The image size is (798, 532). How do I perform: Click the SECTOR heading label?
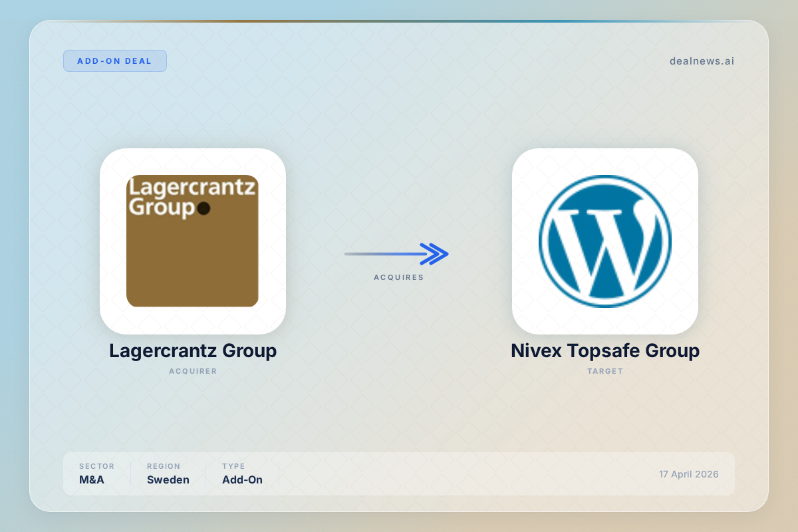[x=96, y=466]
